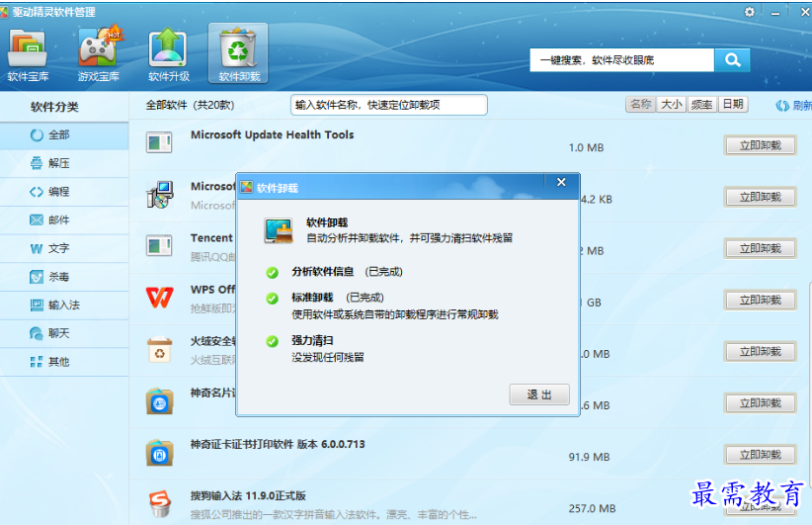
Task: Click the Microsoft Update Health Tools icon
Action: 159,142
